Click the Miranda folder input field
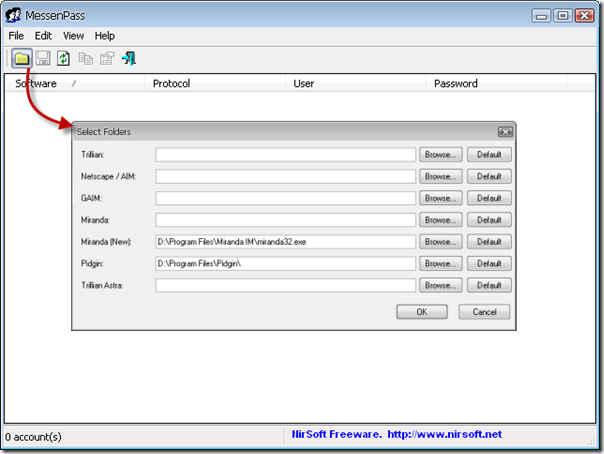 285,220
